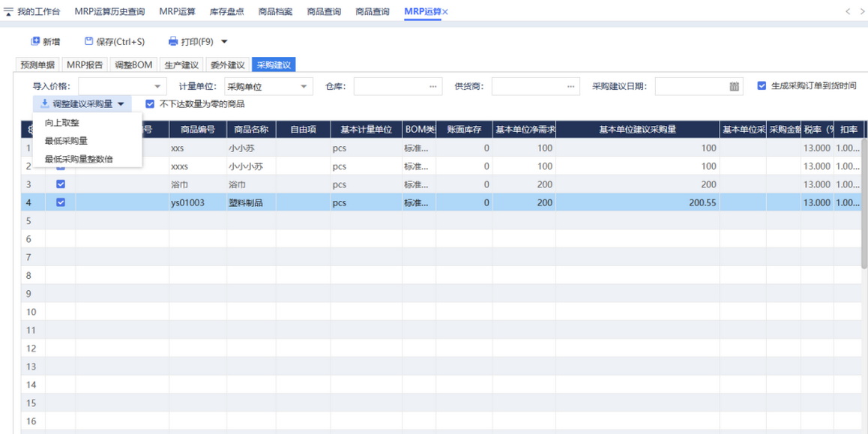Choose 最低采购量整数倍 menu option
Viewport: 868px width, 434px height.
tap(79, 159)
